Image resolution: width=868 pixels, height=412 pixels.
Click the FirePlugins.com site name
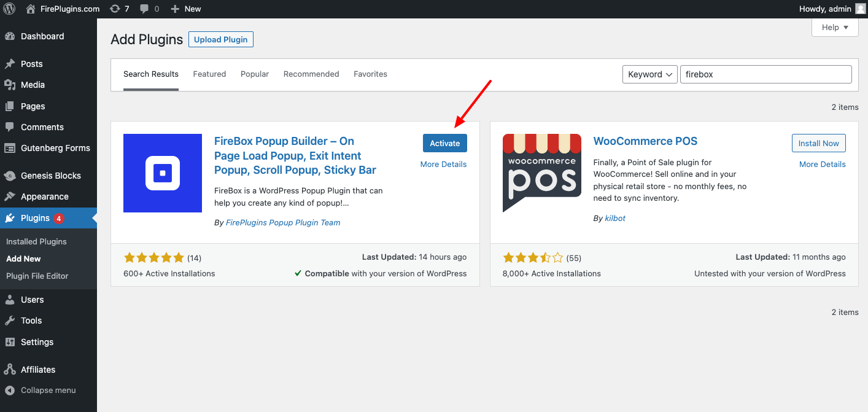[x=71, y=9]
